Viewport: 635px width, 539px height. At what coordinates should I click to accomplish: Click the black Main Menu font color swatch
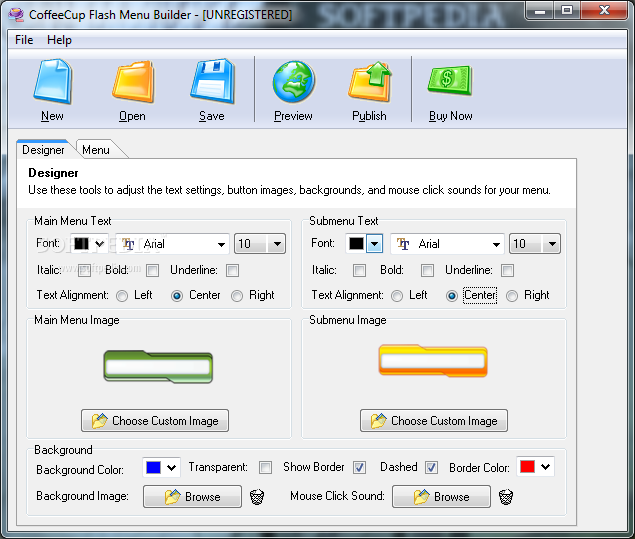(81, 244)
